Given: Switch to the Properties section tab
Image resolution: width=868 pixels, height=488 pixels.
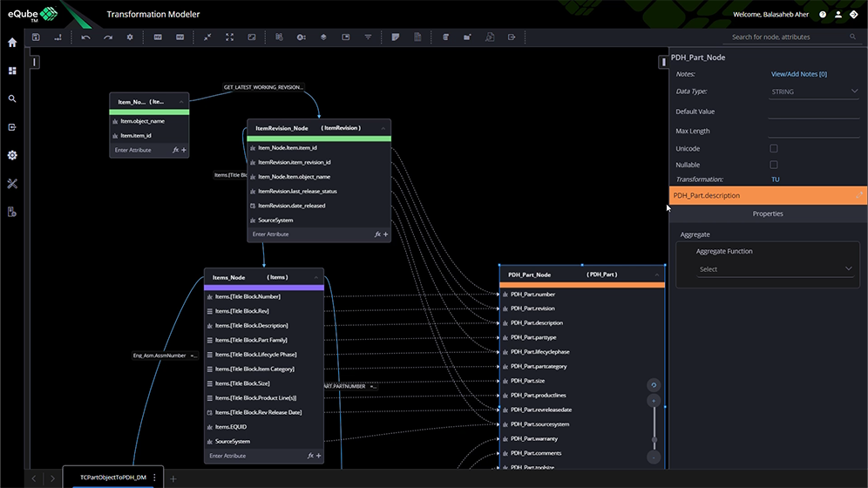Looking at the screenshot, I should pos(767,213).
